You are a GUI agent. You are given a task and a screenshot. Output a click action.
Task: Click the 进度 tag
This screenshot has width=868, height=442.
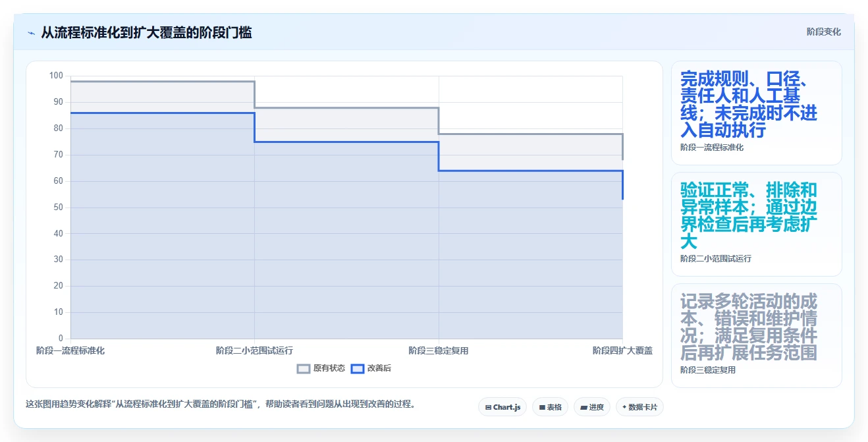point(592,407)
